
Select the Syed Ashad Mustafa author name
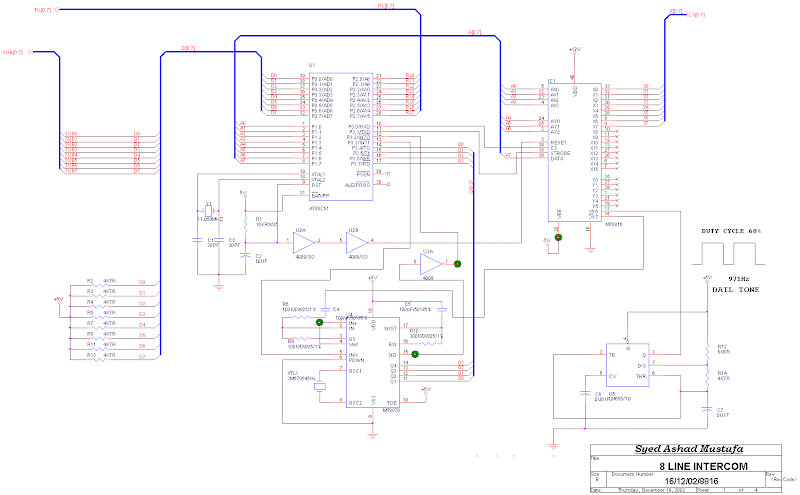point(689,449)
